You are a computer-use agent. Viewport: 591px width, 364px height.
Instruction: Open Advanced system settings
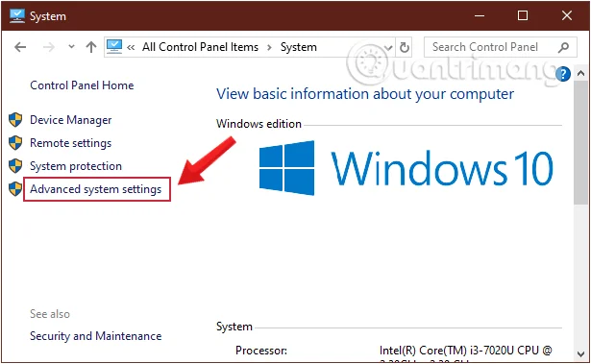click(x=96, y=189)
